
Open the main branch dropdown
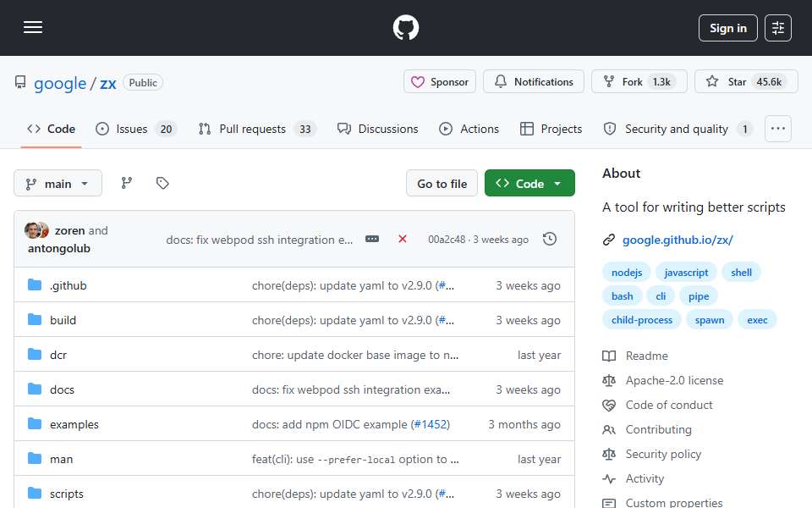(58, 184)
